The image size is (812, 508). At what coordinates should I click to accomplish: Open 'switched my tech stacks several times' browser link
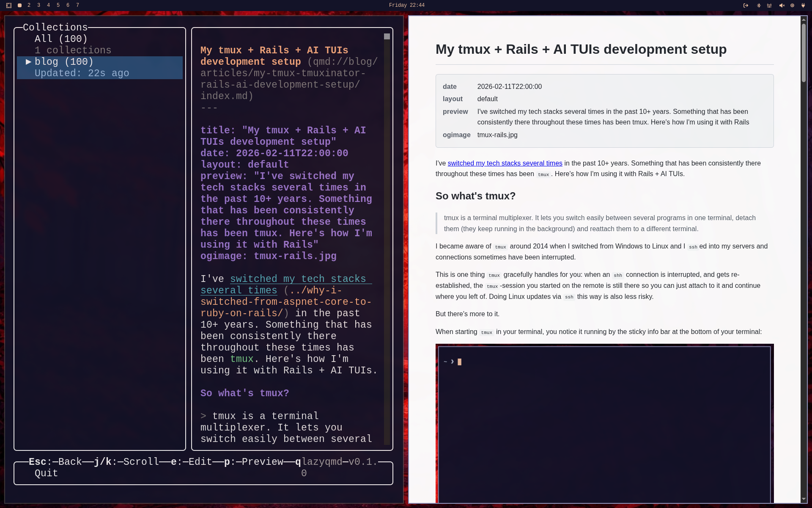(505, 163)
